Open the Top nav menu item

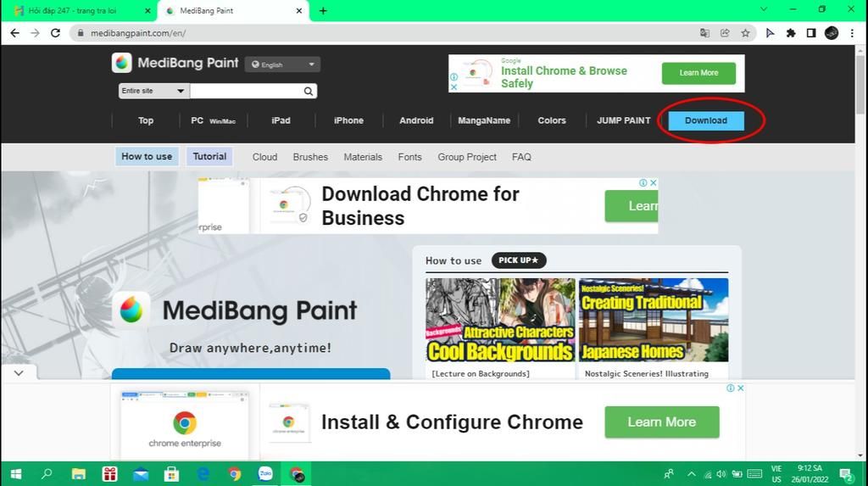pos(146,120)
